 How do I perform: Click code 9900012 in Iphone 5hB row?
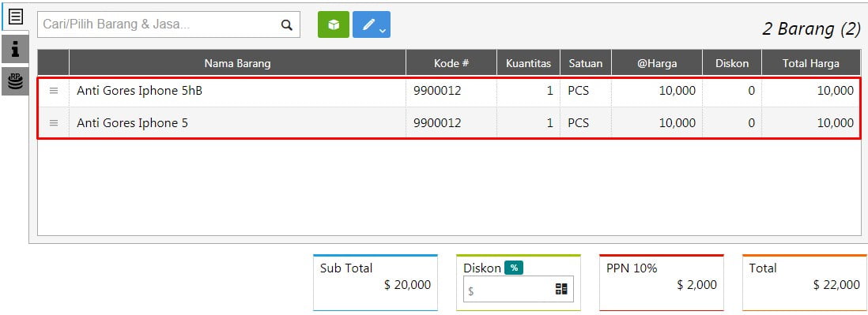tap(437, 91)
